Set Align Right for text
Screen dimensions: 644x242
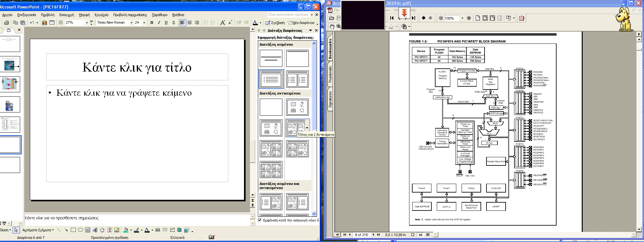click(197, 23)
